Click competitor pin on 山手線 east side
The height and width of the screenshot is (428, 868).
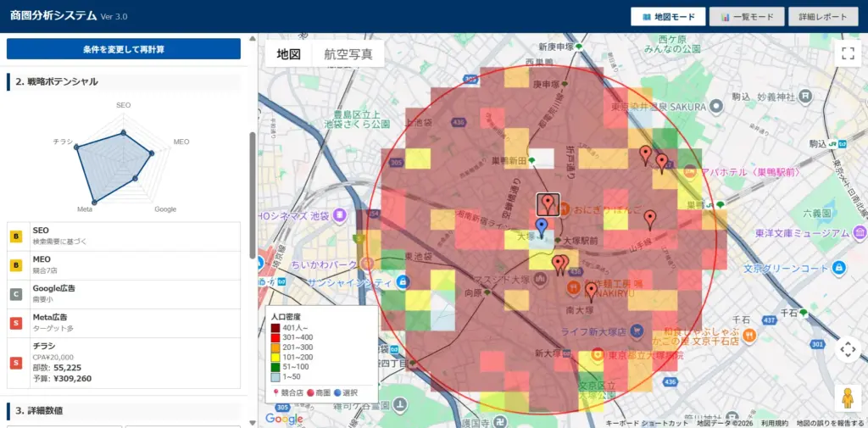tap(650, 220)
